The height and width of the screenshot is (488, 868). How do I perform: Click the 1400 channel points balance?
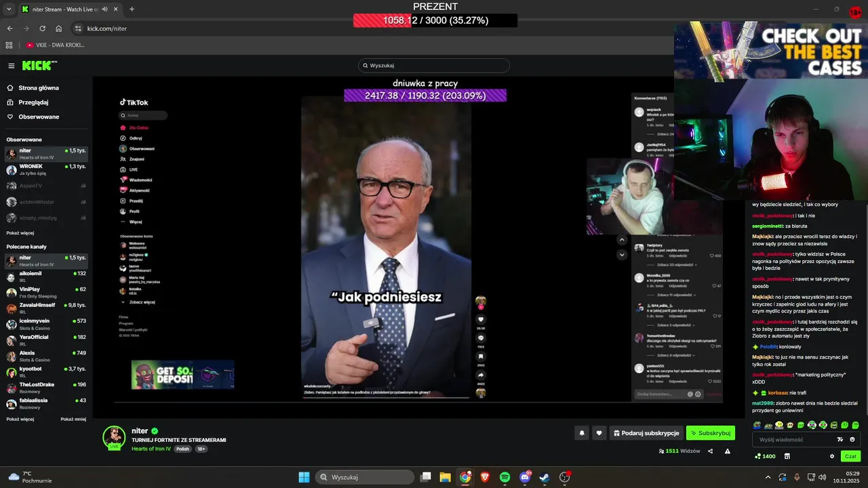pos(765,456)
